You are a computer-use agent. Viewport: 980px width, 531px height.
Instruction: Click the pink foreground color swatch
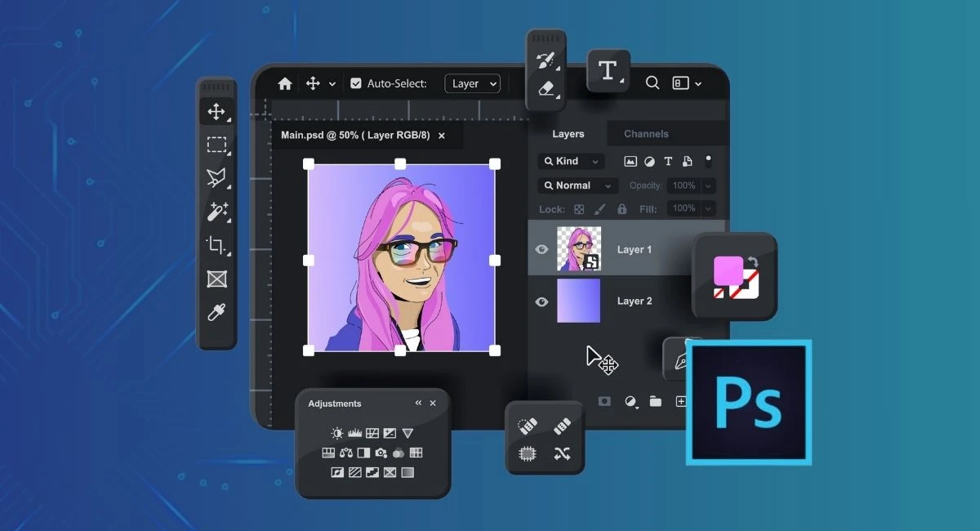[x=728, y=270]
